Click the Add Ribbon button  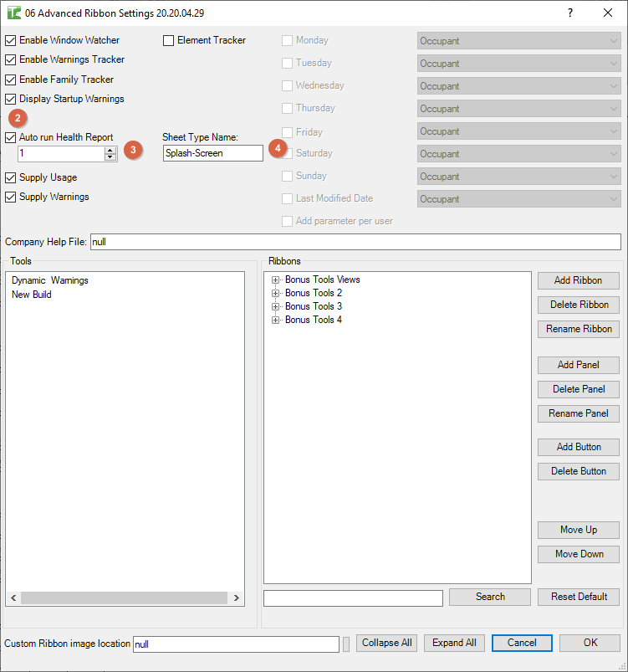[x=579, y=280]
